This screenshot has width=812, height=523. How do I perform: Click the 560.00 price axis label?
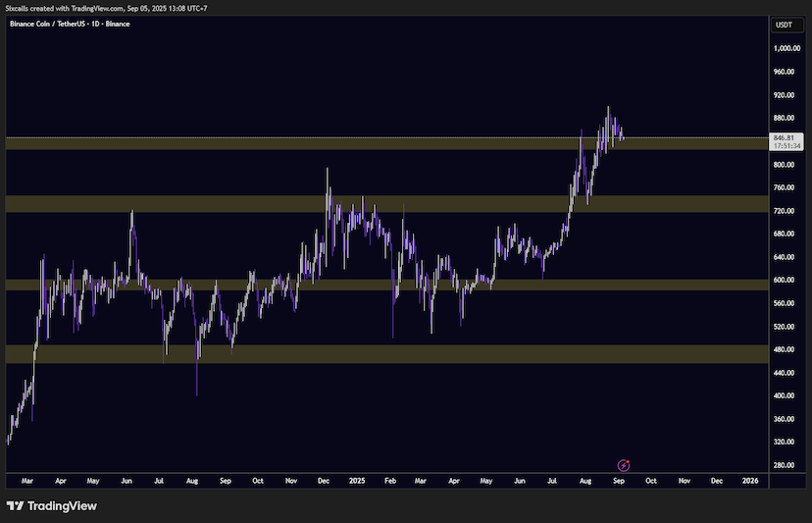coord(784,302)
